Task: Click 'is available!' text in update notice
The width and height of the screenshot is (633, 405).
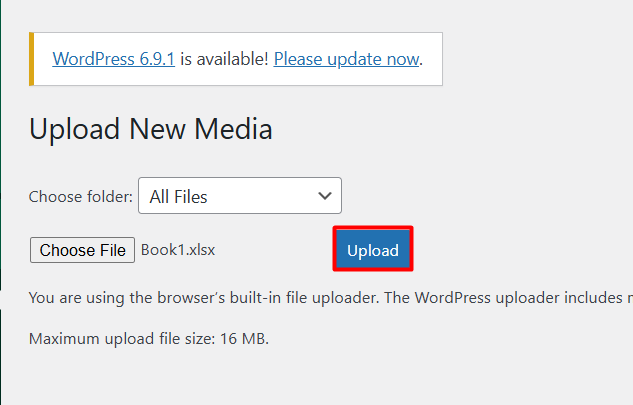Action: coord(224,59)
